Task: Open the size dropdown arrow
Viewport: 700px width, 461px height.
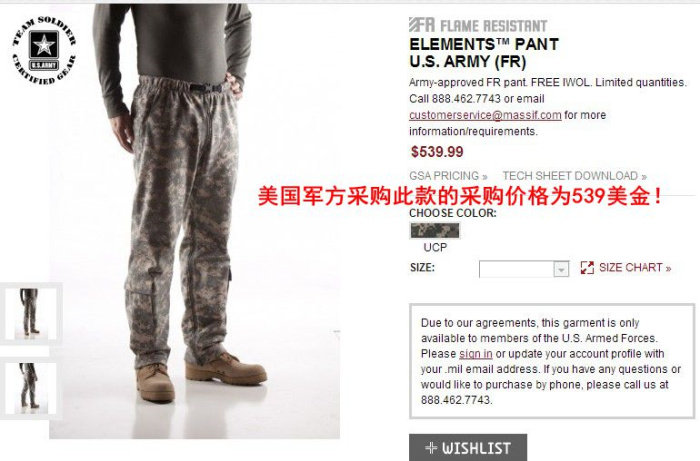Action: [x=561, y=269]
